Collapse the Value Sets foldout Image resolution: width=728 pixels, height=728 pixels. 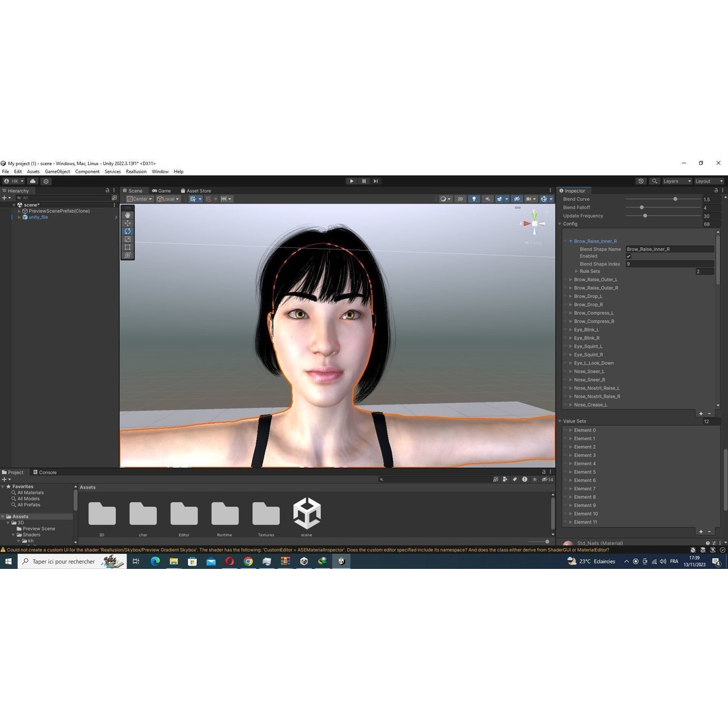[560, 421]
